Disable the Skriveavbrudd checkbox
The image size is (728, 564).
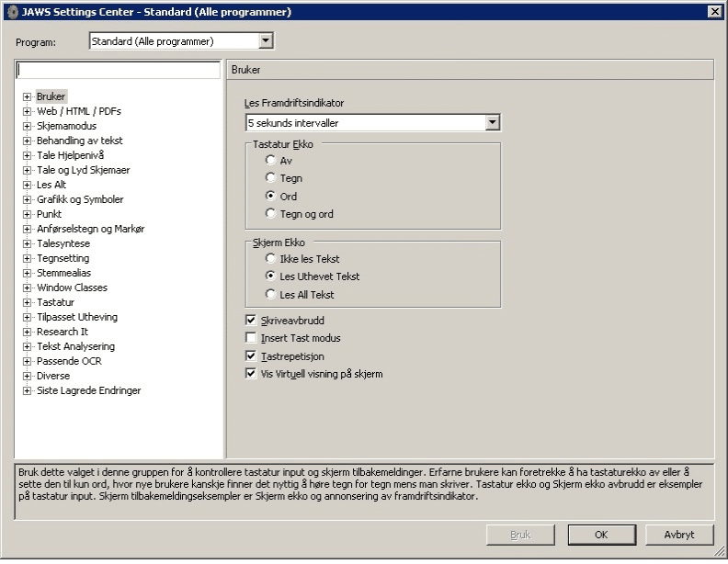(251, 321)
